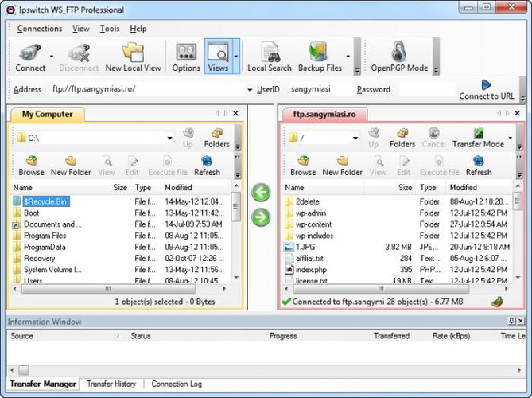
Task: Create New Folder in remote pane
Action: click(342, 166)
